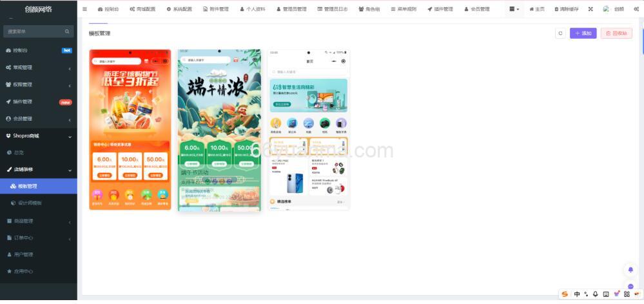Select the orange 新年全球购物节 template
The height and width of the screenshot is (304, 644).
130,130
